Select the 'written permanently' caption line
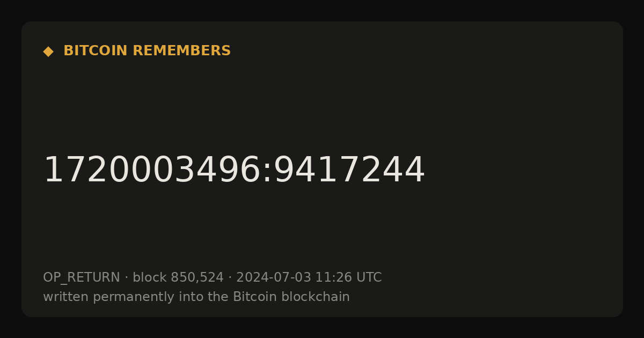This screenshot has height=338, width=644. coord(196,297)
